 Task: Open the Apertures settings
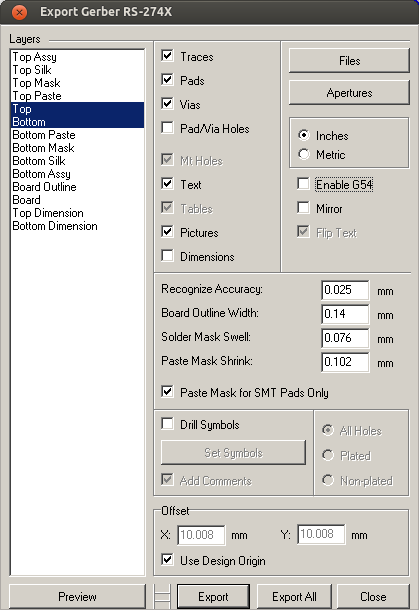tap(349, 93)
